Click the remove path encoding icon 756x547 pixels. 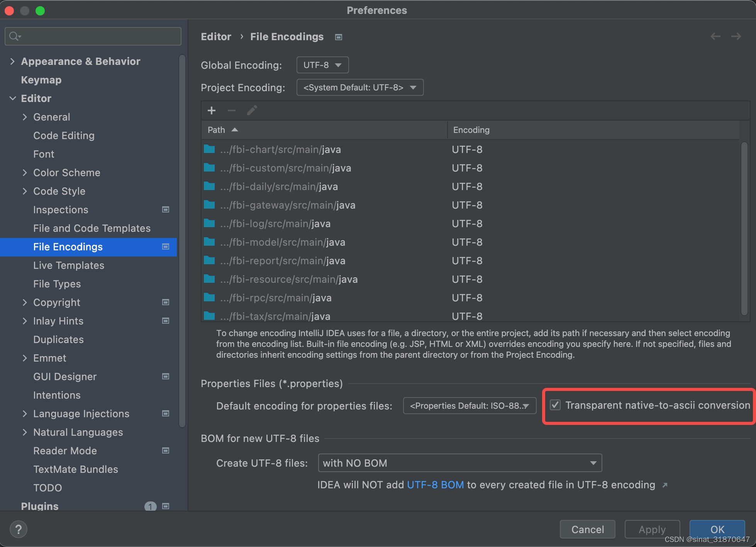tap(231, 110)
